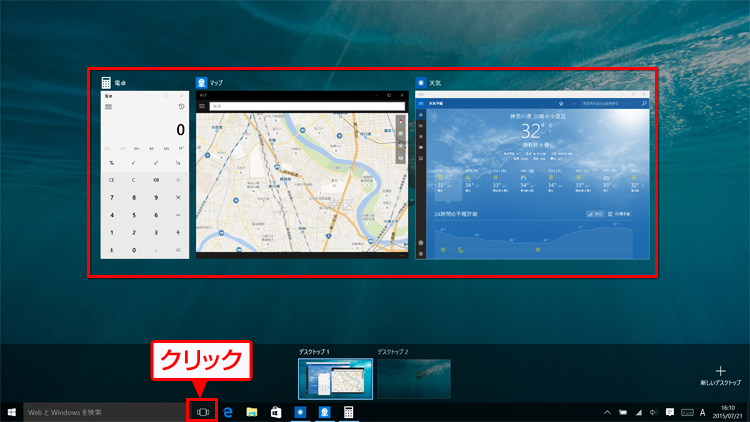Screen dimensions: 750x422
Task: Switch to デスクトップ 2 virtual desktop
Action: click(x=413, y=379)
